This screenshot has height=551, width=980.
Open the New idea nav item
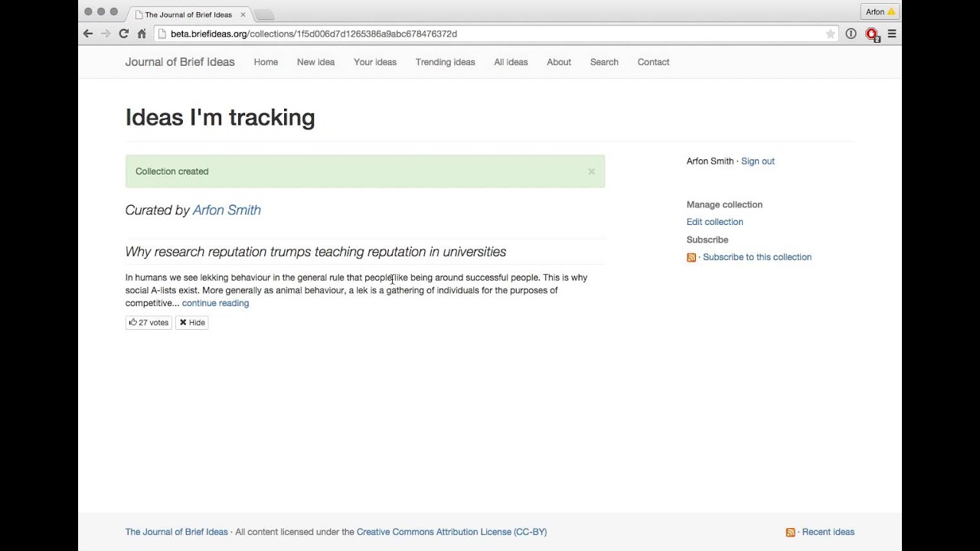[x=315, y=62]
